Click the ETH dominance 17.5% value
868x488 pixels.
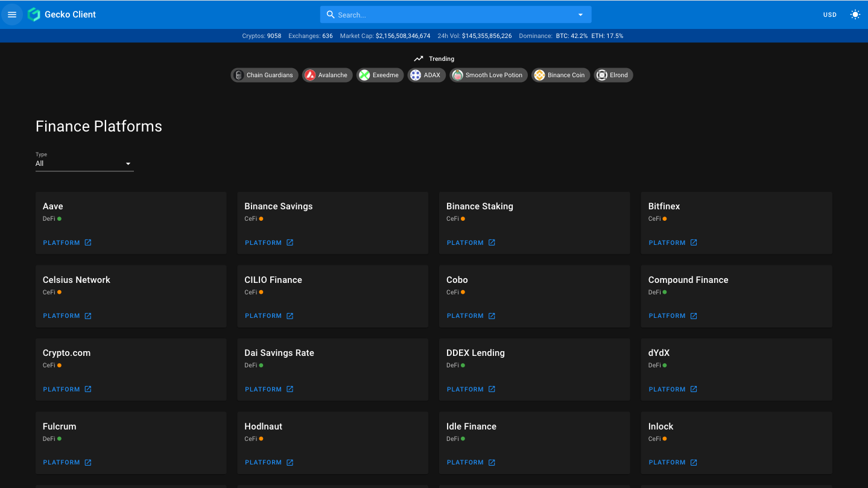[607, 36]
